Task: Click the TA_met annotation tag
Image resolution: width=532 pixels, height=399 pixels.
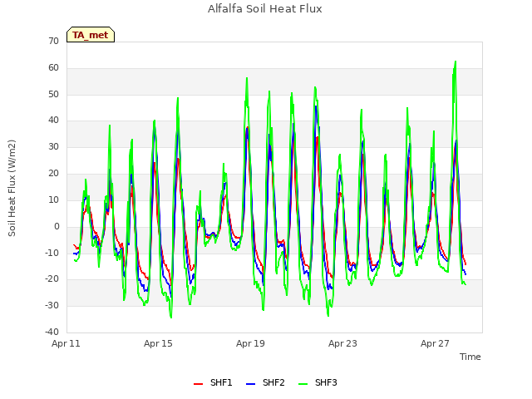Action: 91,35
